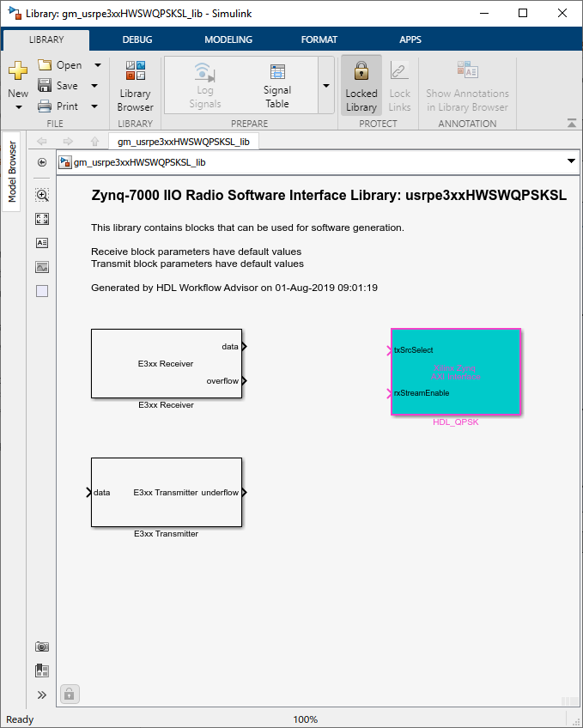Select the gm_usrpe3xxHWSWQPSKSL_lib canvas tab
The image size is (583, 728).
[184, 142]
